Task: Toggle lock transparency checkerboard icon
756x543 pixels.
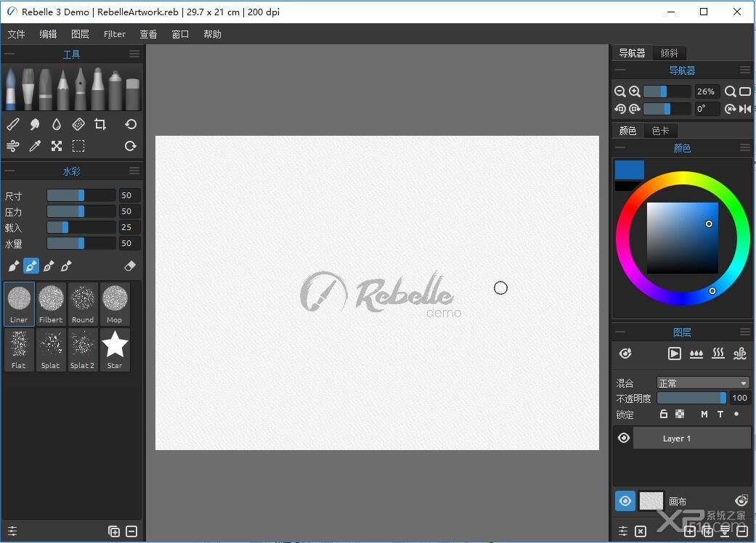Action: tap(680, 414)
